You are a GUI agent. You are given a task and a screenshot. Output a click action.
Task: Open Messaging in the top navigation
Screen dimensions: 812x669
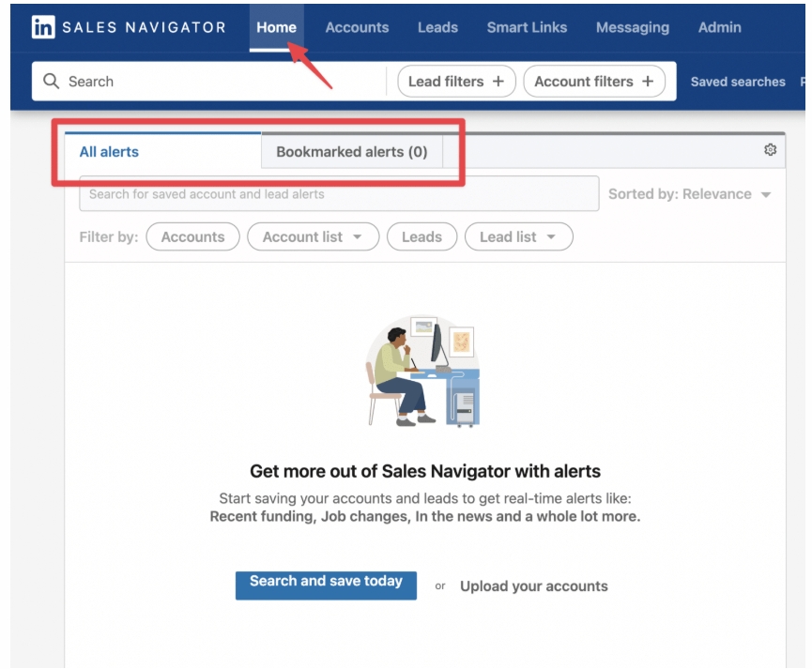click(632, 27)
